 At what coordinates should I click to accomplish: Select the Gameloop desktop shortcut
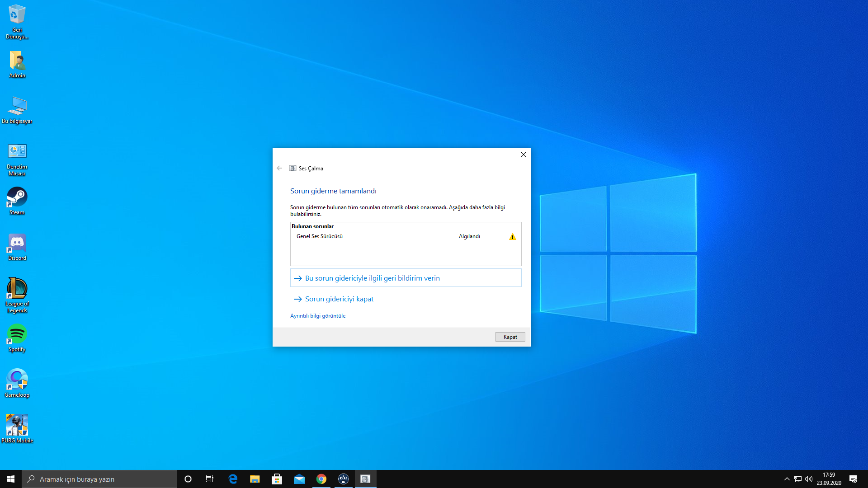point(17,384)
